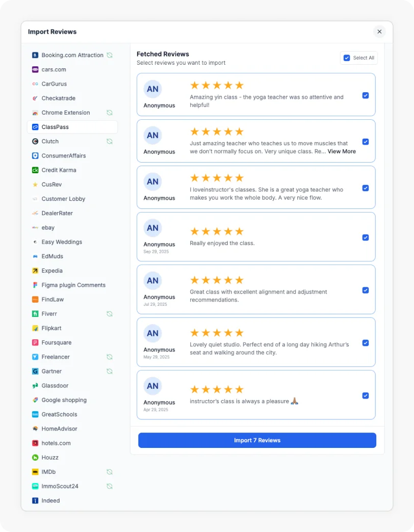Image resolution: width=414 pixels, height=532 pixels.
Task: Deselect the review dated May 29, 2025
Action: pyautogui.click(x=366, y=343)
